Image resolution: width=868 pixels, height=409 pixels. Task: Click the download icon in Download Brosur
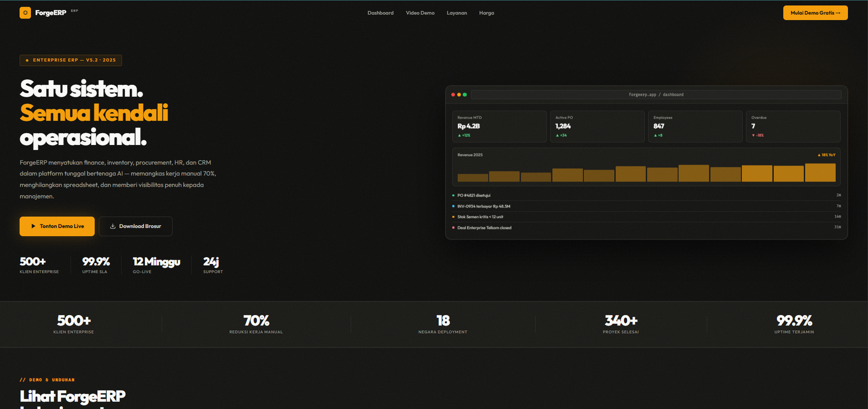click(113, 226)
